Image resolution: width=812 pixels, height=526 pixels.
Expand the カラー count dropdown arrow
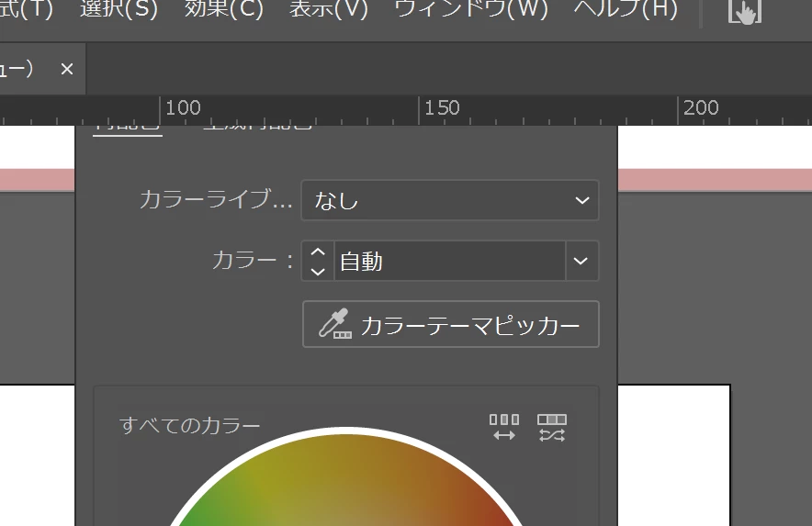(x=581, y=261)
